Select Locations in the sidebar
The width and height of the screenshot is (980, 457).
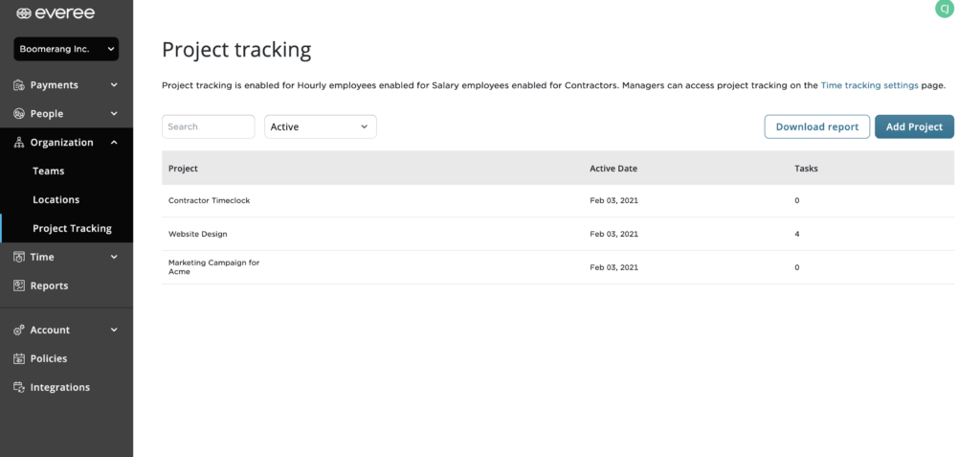[x=56, y=199]
